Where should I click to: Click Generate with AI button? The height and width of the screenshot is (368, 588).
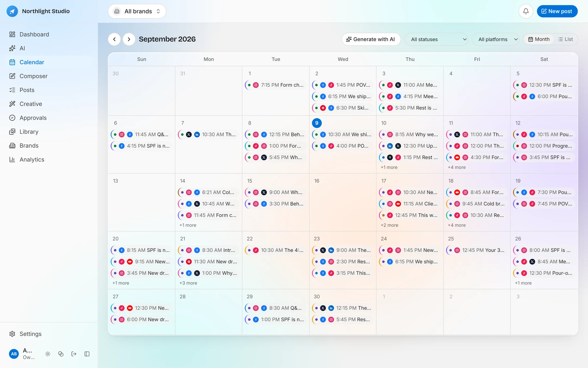(371, 39)
